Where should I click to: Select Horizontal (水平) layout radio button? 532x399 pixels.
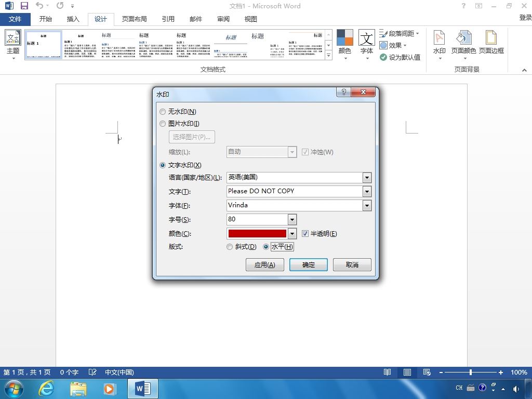click(266, 247)
